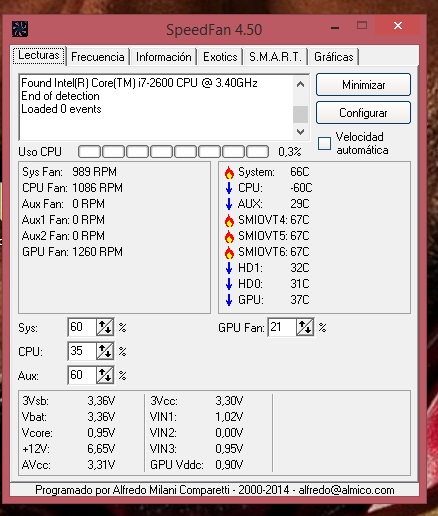The image size is (438, 516).
Task: Adjust the CPU speed spinner arrows
Action: [x=105, y=351]
